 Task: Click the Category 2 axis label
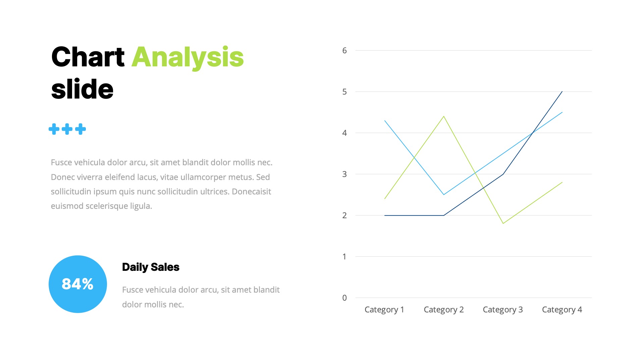pyautogui.click(x=444, y=310)
